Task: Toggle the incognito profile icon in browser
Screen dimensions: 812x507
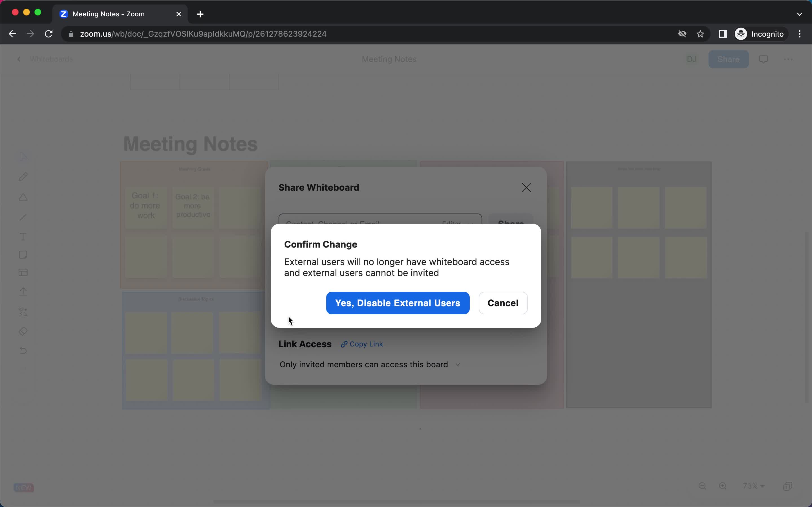Action: pyautogui.click(x=741, y=34)
